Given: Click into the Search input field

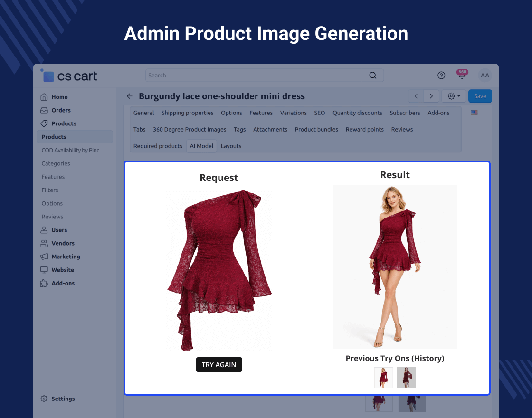Looking at the screenshot, I should pyautogui.click(x=256, y=76).
